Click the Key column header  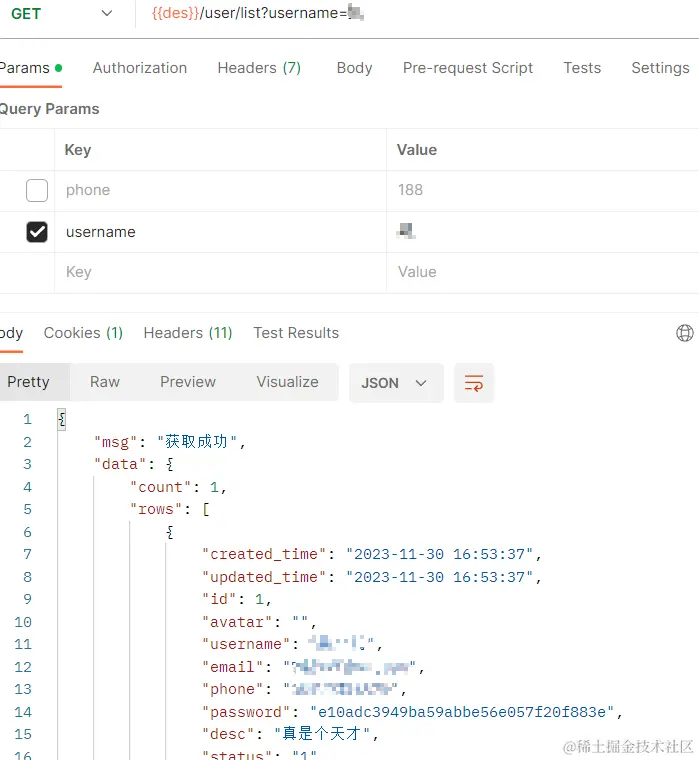pyautogui.click(x=78, y=150)
